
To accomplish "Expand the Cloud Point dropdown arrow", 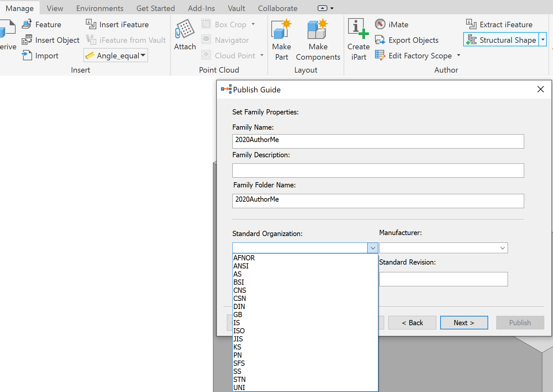I will 262,55.
